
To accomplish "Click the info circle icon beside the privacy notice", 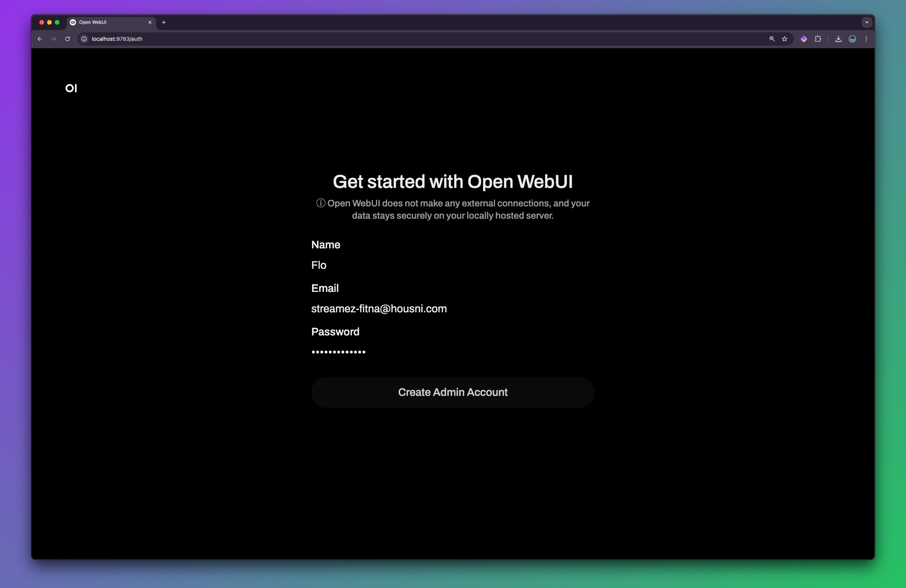I will click(x=321, y=203).
